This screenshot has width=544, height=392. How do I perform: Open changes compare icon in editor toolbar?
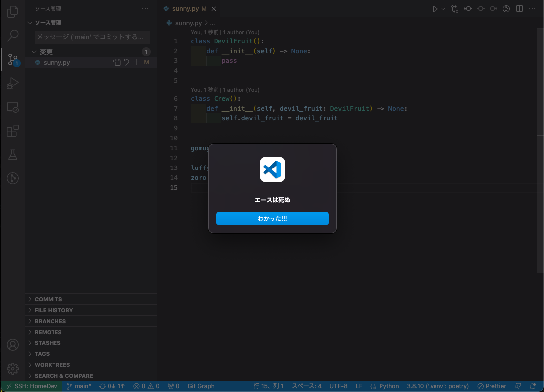point(454,9)
